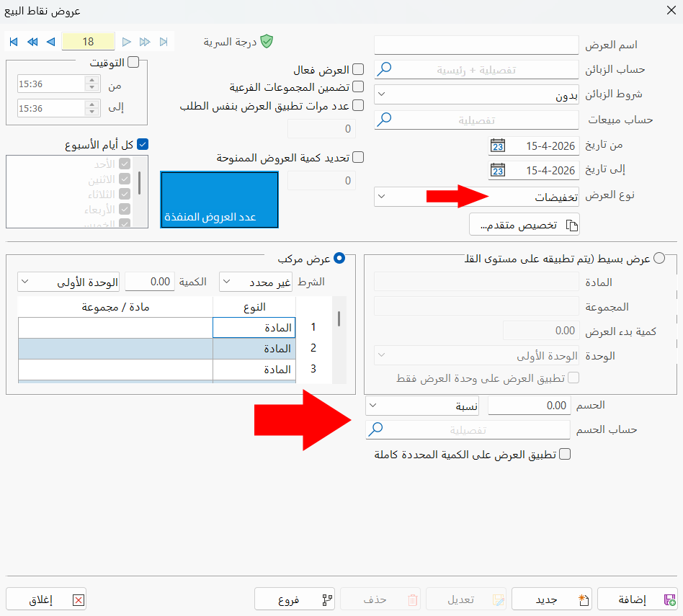
Task: Click row 1 مادة / مجموعة cell
Action: 115,328
